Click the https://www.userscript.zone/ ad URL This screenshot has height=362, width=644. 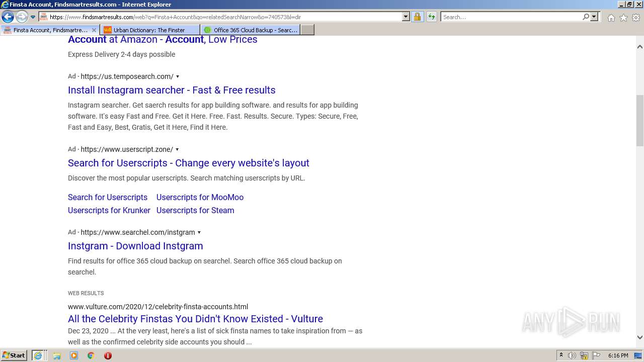click(127, 149)
